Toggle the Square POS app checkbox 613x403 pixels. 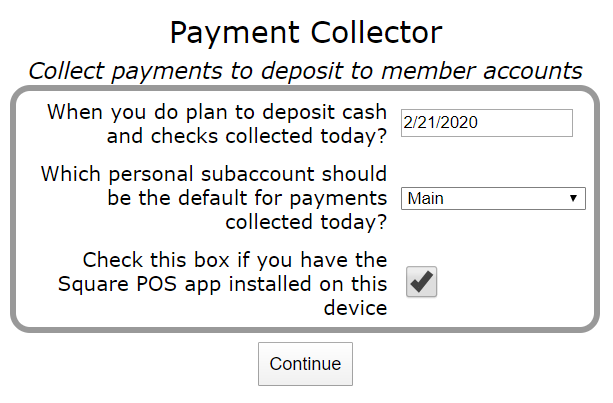pos(422,284)
